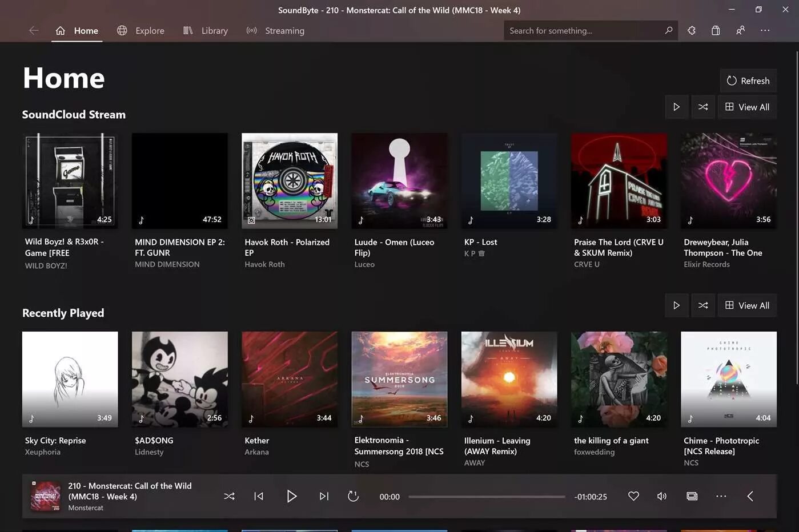This screenshot has width=799, height=532.
Task: Go back with the back arrow
Action: 34,30
